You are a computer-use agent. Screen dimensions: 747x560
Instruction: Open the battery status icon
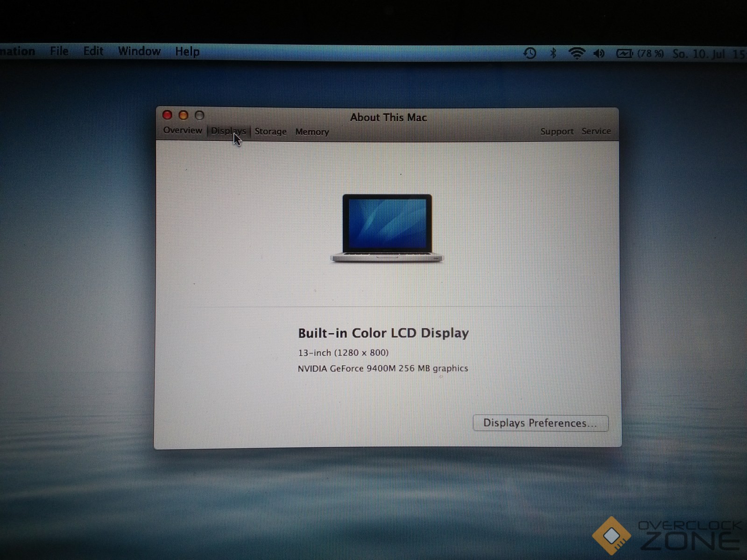tap(625, 54)
